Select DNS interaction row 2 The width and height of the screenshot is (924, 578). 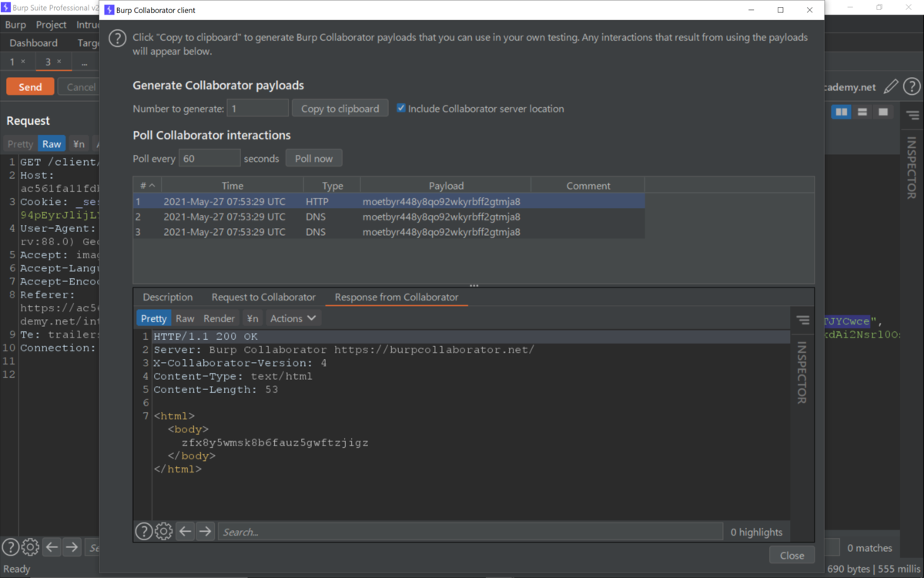coord(389,217)
